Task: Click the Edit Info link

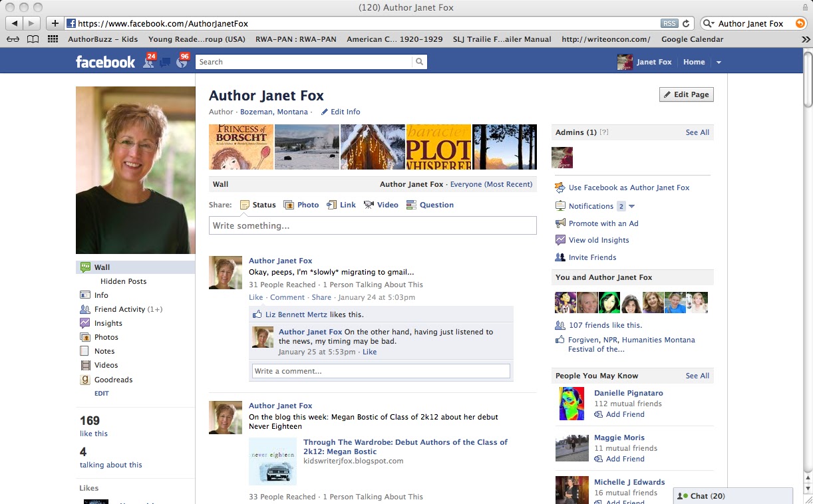Action: click(x=341, y=112)
